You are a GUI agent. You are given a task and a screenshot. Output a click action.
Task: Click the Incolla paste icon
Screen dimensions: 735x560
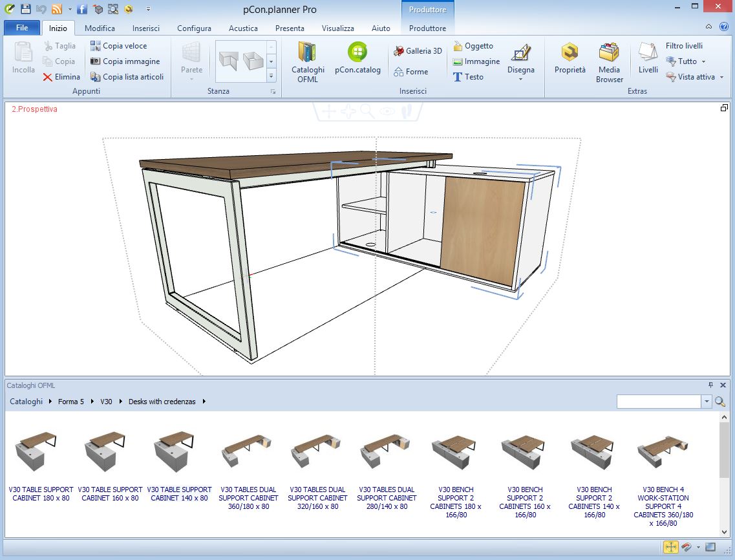coord(23,58)
